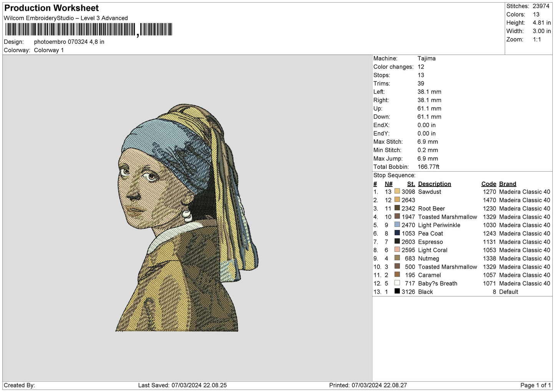
Task: Click the embroidery design preview image
Action: click(x=187, y=218)
